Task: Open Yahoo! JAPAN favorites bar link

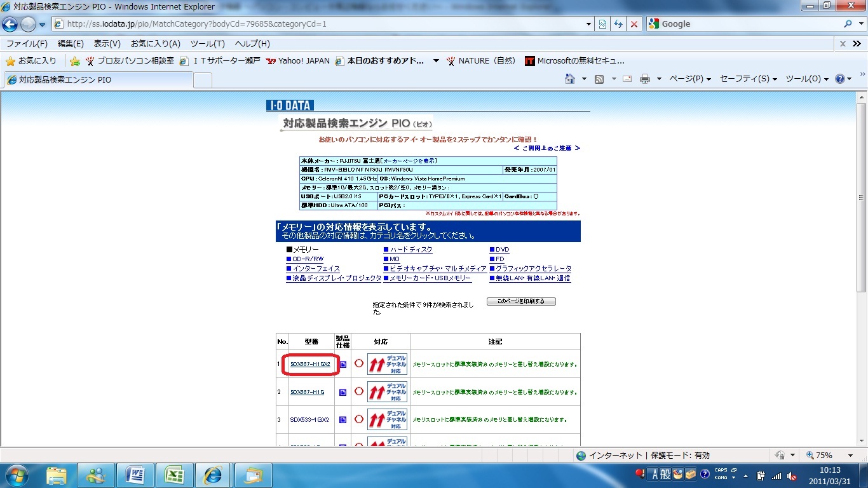Action: (x=297, y=61)
